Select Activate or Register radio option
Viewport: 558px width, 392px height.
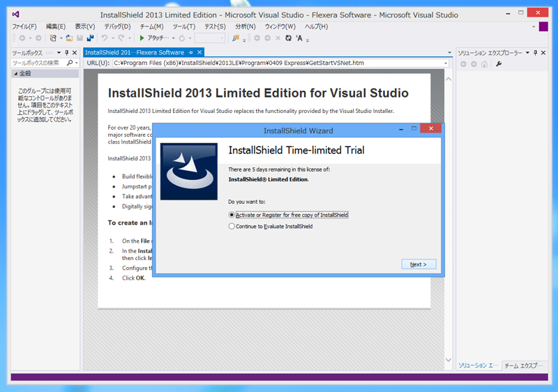pyautogui.click(x=232, y=215)
